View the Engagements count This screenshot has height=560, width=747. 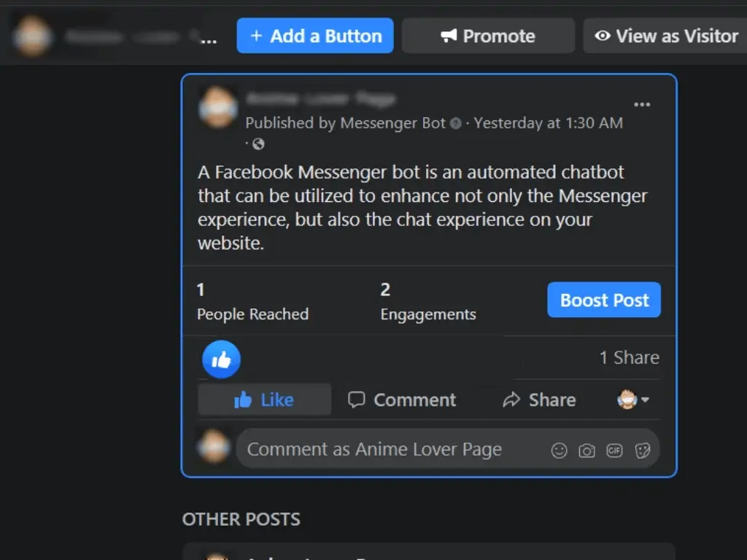coord(428,302)
